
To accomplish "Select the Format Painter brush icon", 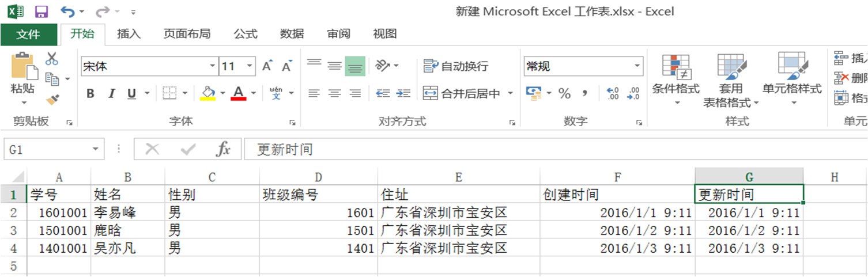I will 52,100.
